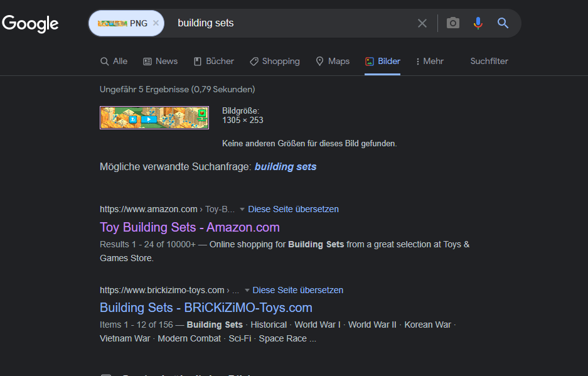Image resolution: width=588 pixels, height=376 pixels.
Task: Switch to the News tab
Action: click(161, 61)
